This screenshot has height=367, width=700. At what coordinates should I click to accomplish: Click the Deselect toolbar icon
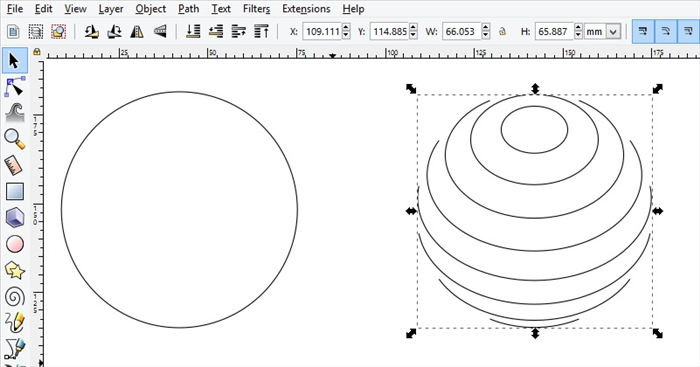point(58,32)
